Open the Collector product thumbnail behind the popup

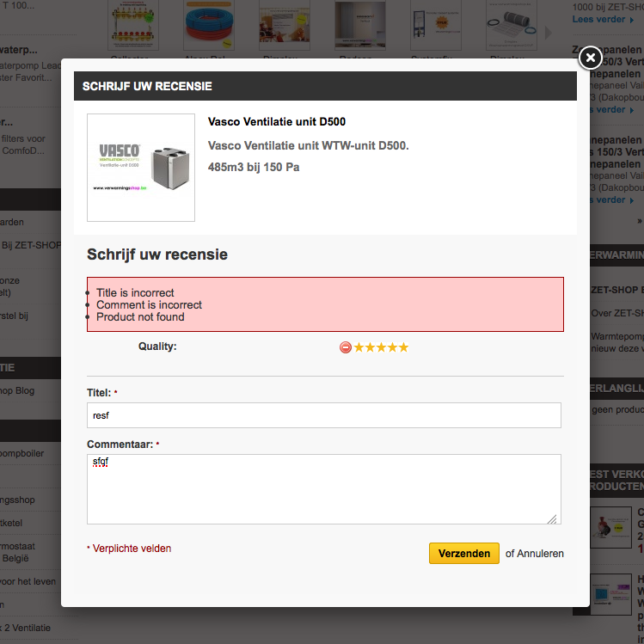click(133, 25)
